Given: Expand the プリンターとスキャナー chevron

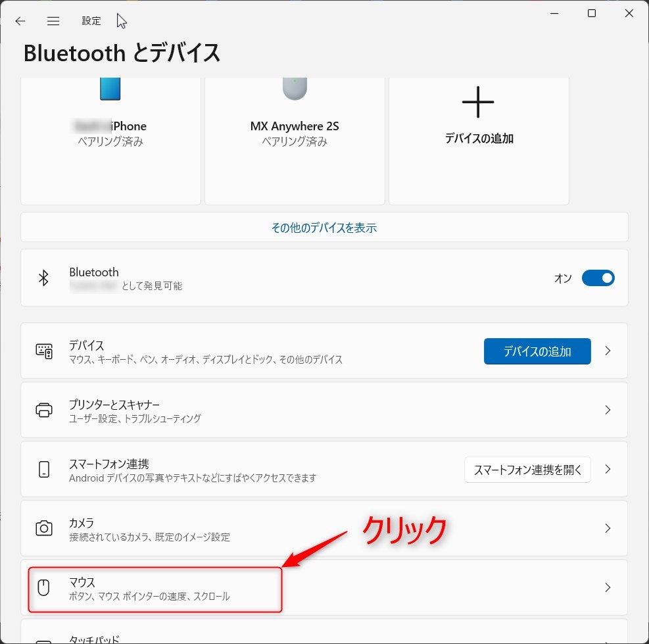Looking at the screenshot, I should [608, 410].
